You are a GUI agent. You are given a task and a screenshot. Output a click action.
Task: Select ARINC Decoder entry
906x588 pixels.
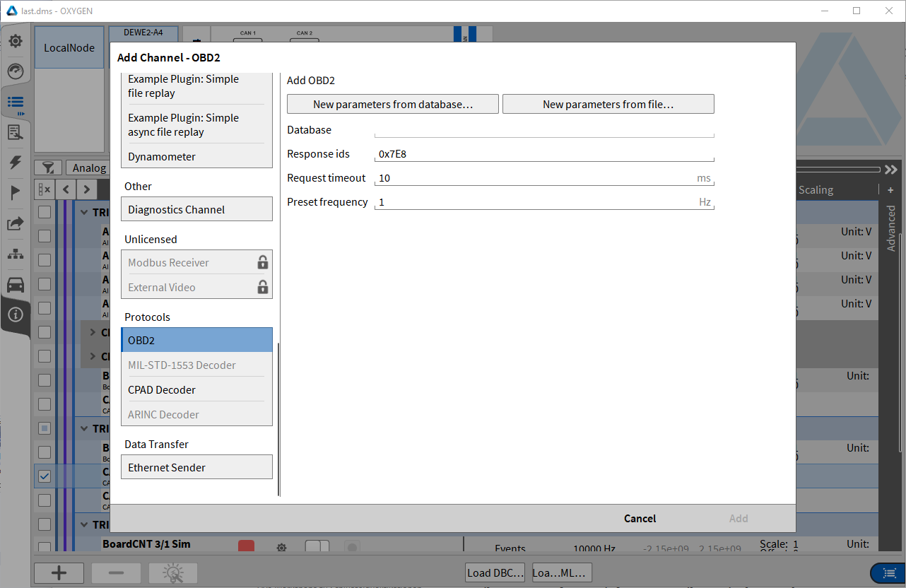pos(197,414)
